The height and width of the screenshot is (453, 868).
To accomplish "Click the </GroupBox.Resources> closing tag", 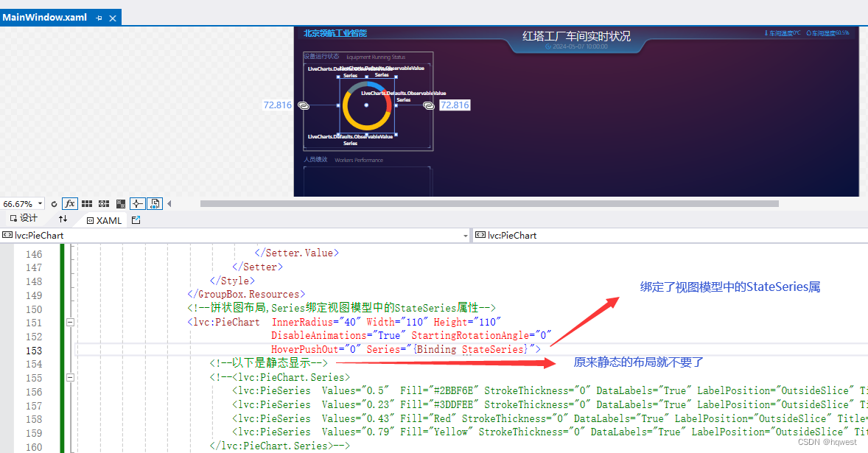I will (x=246, y=294).
